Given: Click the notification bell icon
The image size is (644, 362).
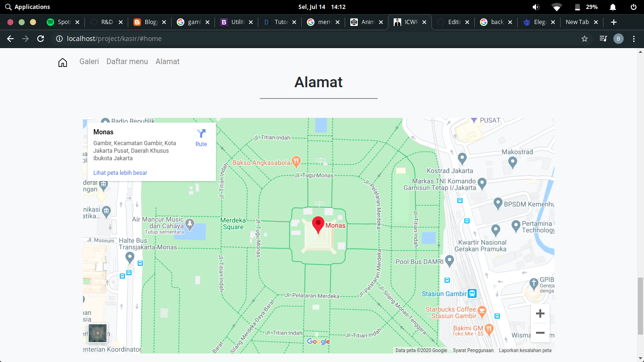Looking at the screenshot, I should pyautogui.click(x=613, y=7).
